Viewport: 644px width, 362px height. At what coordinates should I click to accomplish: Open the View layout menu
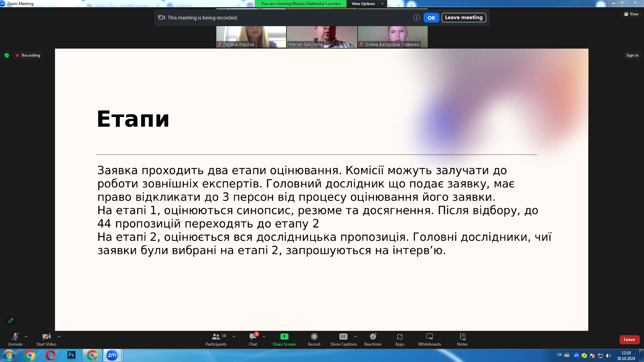click(631, 14)
